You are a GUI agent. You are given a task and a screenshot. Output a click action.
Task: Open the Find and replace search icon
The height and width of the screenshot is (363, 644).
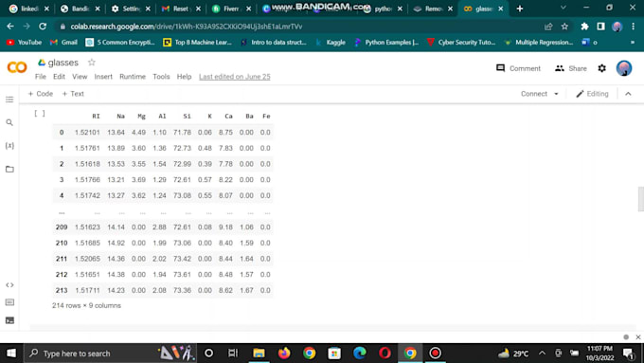point(9,122)
